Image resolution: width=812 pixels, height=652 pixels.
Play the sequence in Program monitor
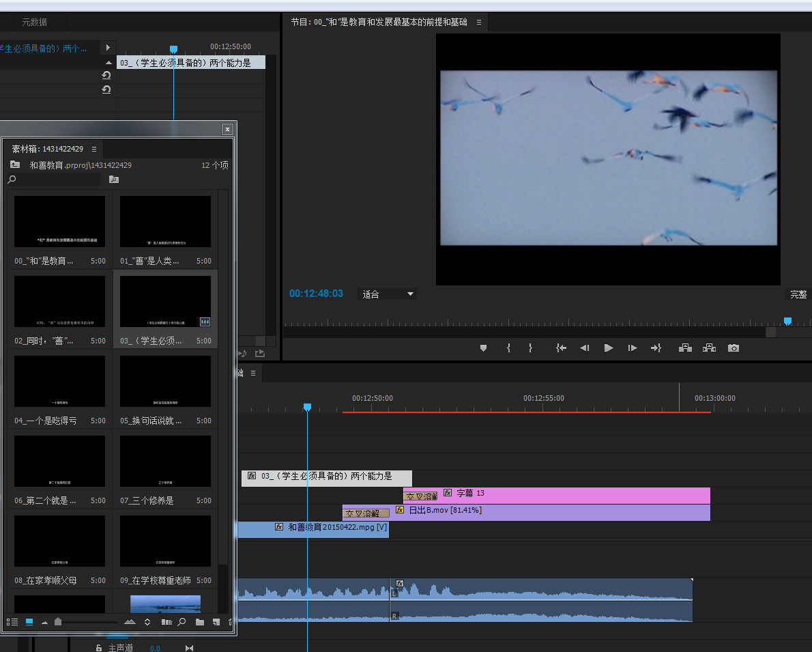point(609,348)
